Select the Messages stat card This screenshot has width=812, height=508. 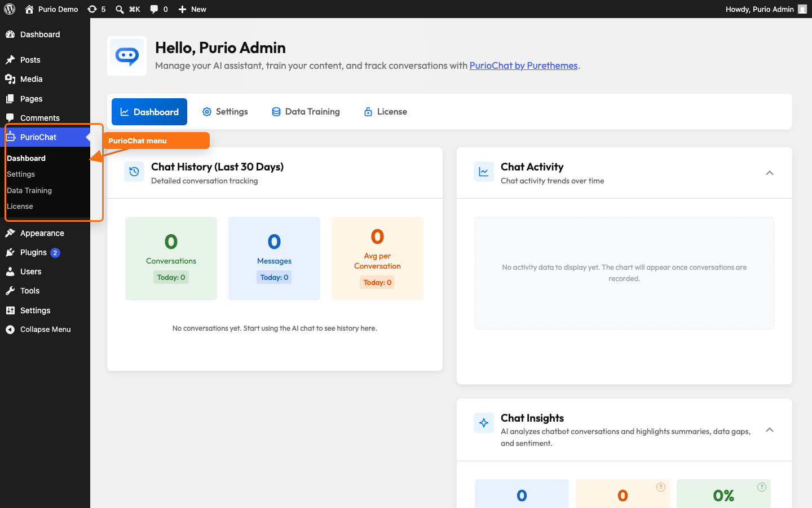pos(274,259)
